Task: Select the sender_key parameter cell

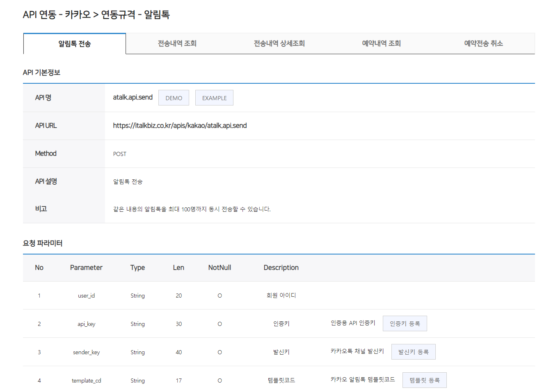Action: 86,352
